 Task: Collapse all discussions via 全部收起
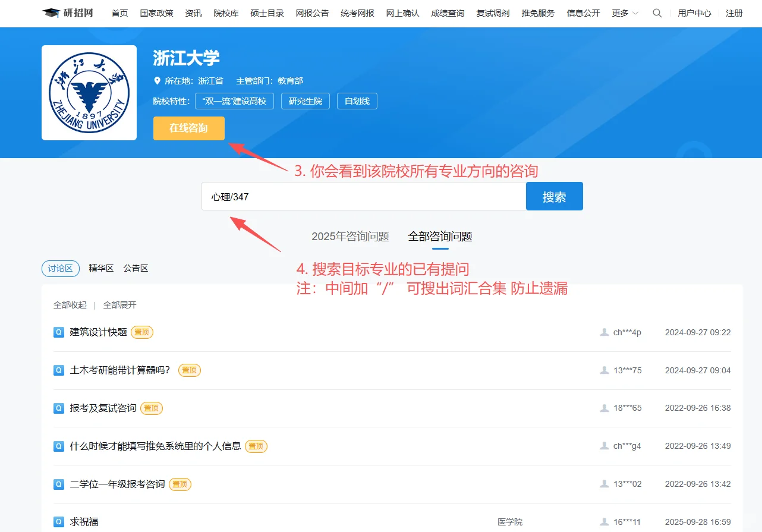[x=69, y=304]
